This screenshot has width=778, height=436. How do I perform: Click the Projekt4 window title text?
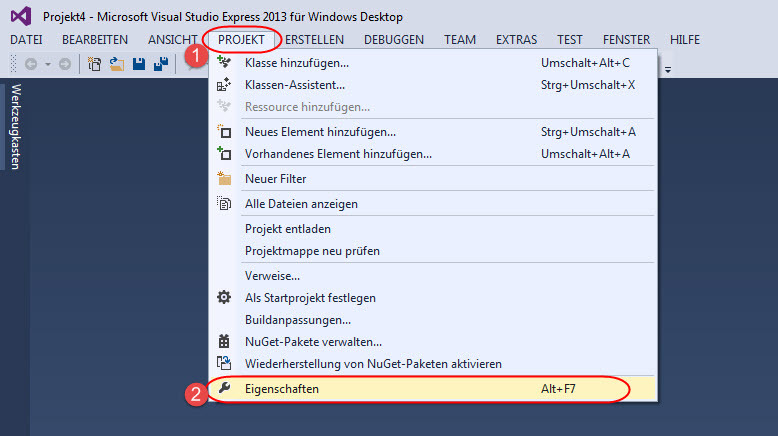(x=223, y=17)
